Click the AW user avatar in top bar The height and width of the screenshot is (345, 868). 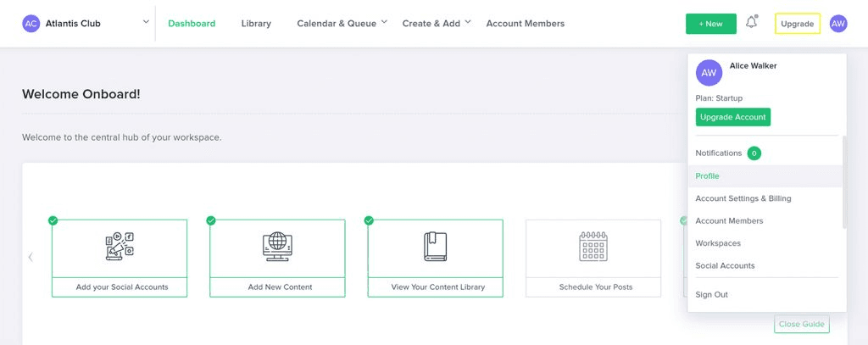pyautogui.click(x=838, y=24)
